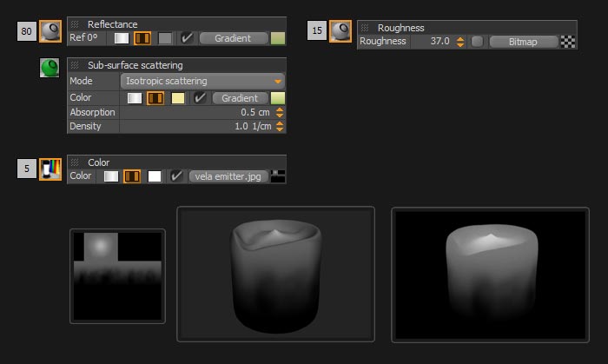
Task: Pick the yellow Sub-surface Color swatch
Action: tap(178, 98)
